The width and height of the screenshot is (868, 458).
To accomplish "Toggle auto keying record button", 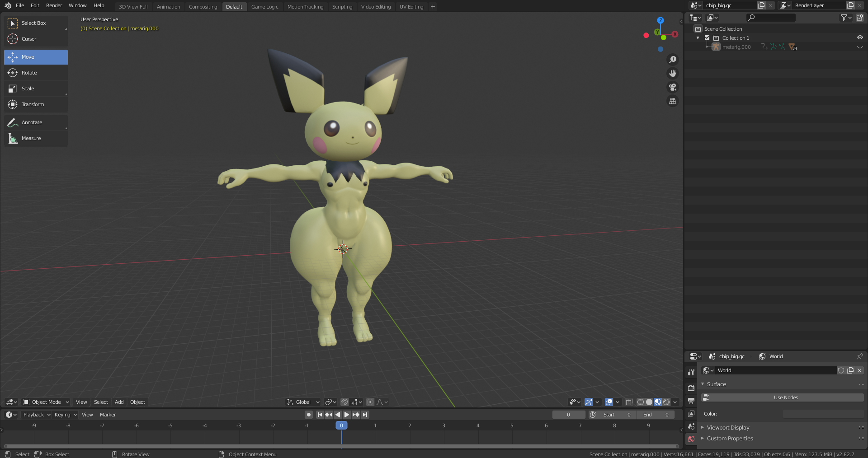I will tap(309, 415).
